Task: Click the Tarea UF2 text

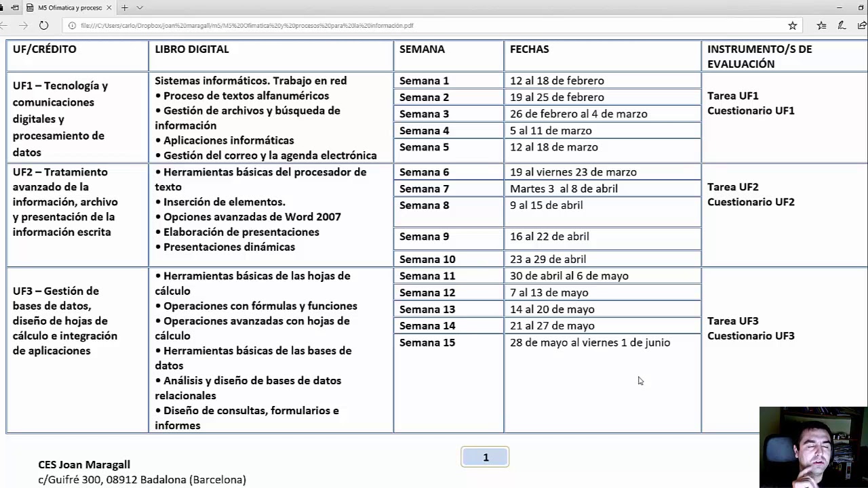Action: (733, 187)
